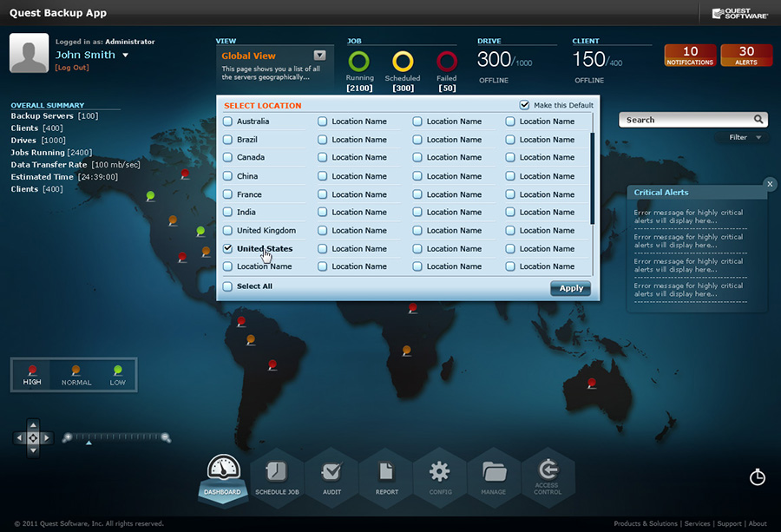This screenshot has width=781, height=532.
Task: Click the clock icon at bottom right
Action: [x=757, y=476]
